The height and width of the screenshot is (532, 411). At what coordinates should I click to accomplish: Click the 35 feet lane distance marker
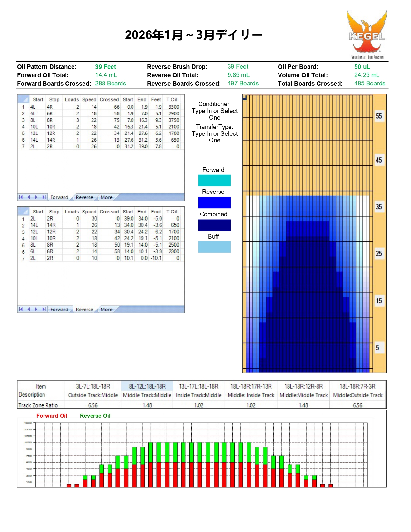point(379,207)
